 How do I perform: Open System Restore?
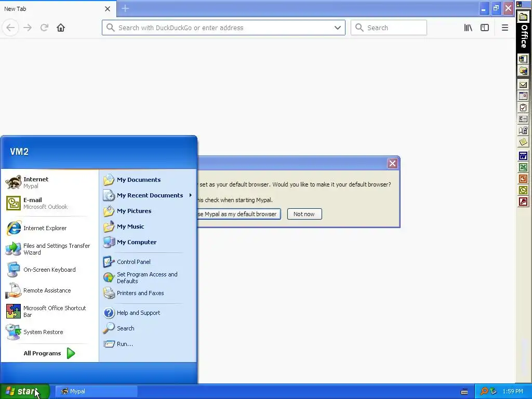pyautogui.click(x=49, y=332)
